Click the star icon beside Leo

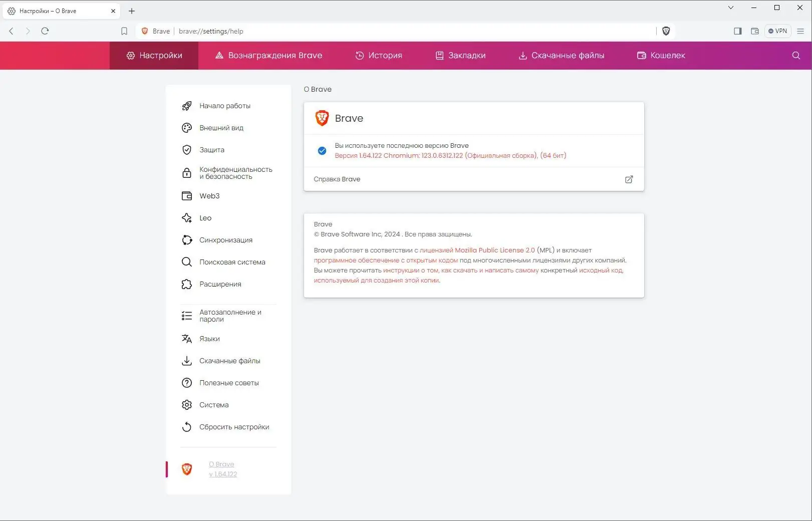[187, 218]
